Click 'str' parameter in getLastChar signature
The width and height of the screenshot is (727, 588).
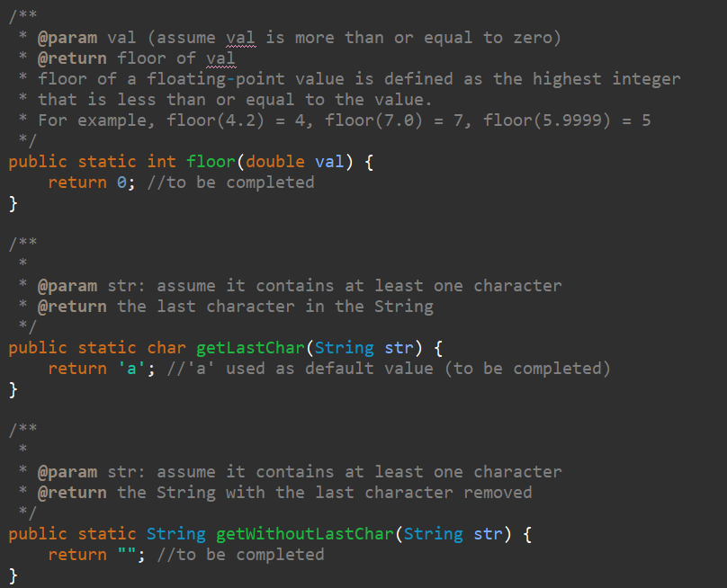pos(399,348)
